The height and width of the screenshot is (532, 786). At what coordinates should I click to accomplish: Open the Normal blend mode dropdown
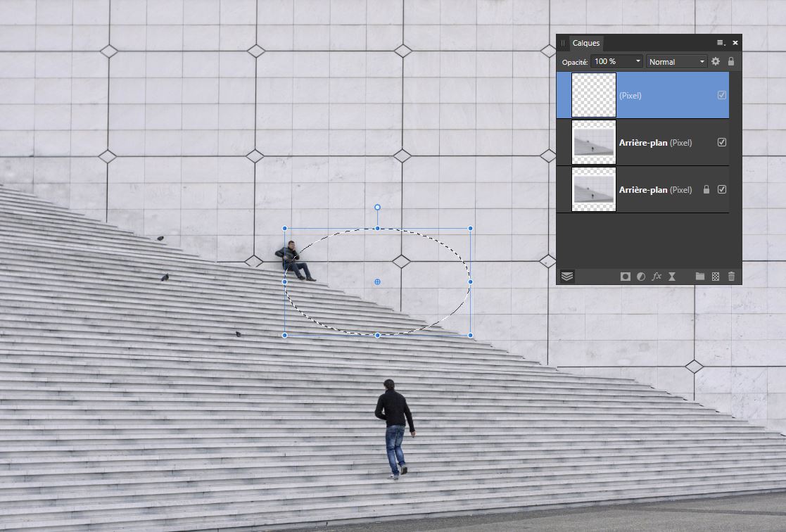[x=676, y=62]
